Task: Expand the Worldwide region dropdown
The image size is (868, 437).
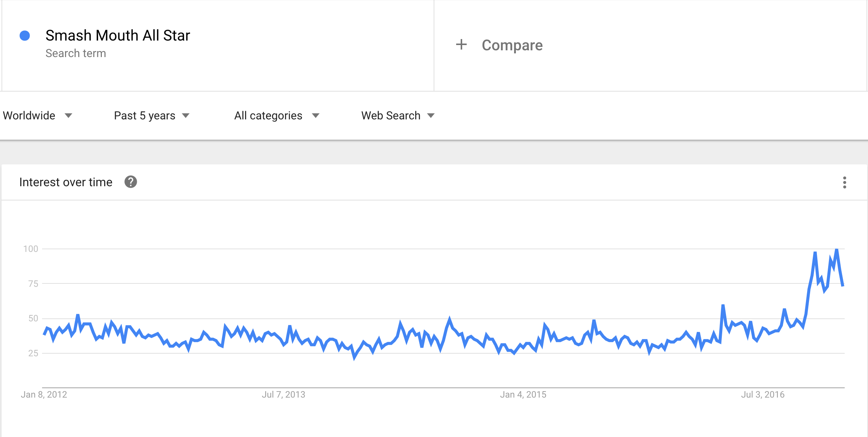Action: pyautogui.click(x=37, y=116)
